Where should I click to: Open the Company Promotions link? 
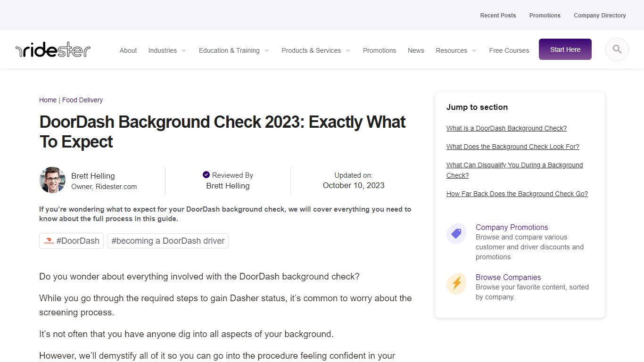point(512,227)
